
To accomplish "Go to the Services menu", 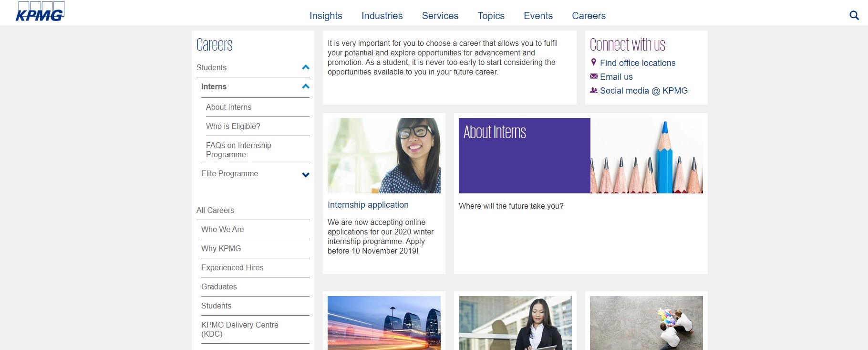I will click(x=440, y=16).
